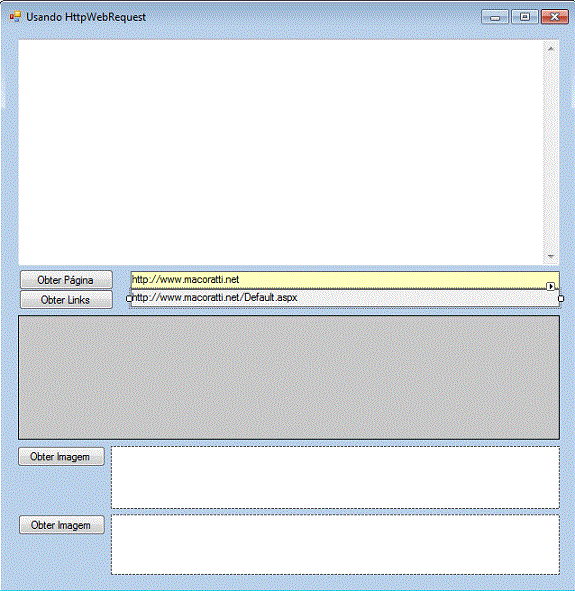Click the up arrow of the text area scrollbar
575x591 pixels.
point(551,49)
